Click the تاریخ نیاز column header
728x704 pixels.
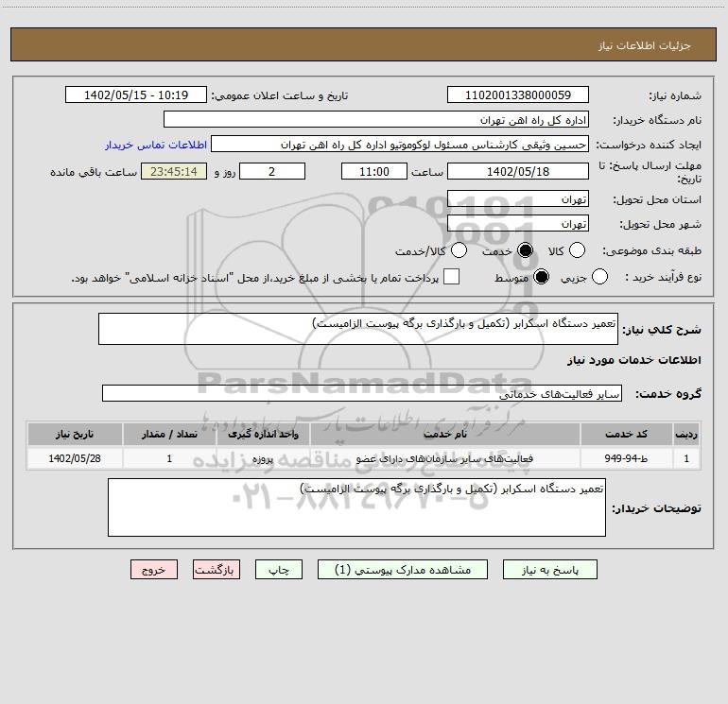tap(75, 434)
